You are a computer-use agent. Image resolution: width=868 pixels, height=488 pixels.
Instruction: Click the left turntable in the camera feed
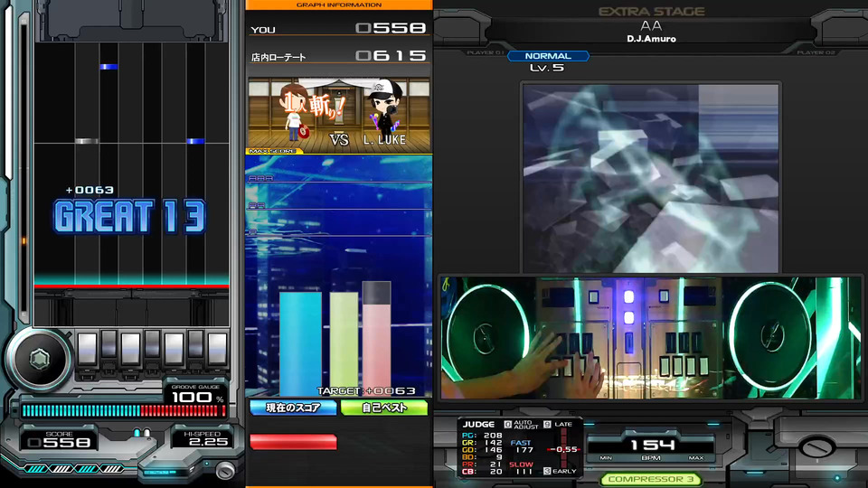point(487,335)
